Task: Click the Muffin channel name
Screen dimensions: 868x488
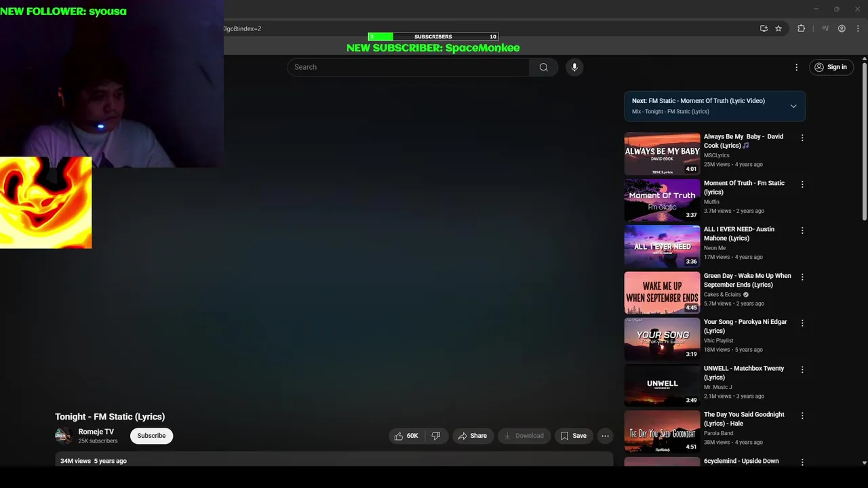Action: point(711,202)
